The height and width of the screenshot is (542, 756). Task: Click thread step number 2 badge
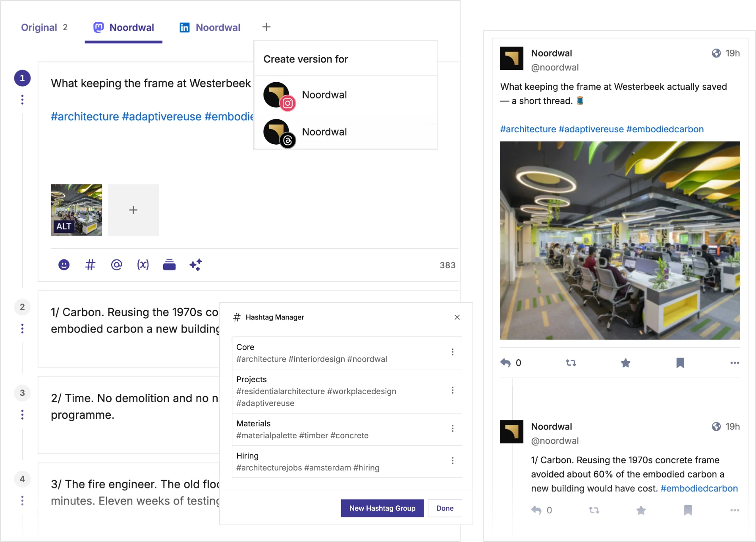pyautogui.click(x=22, y=307)
